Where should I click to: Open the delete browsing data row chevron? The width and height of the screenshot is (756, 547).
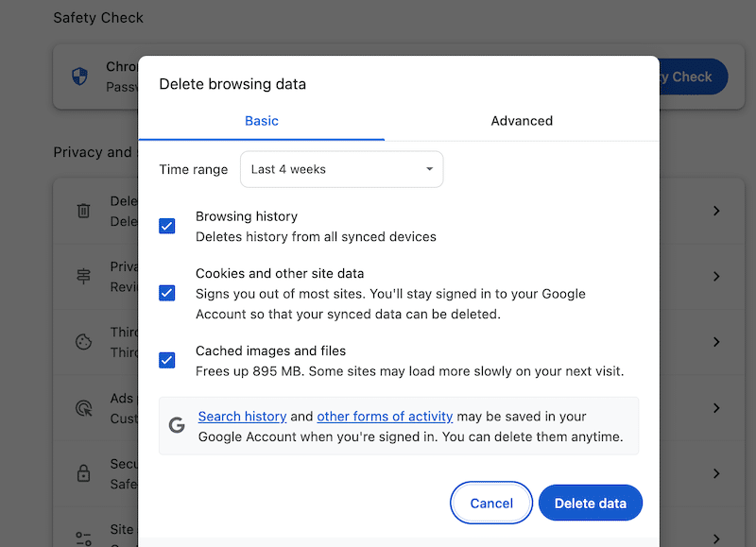click(x=716, y=211)
